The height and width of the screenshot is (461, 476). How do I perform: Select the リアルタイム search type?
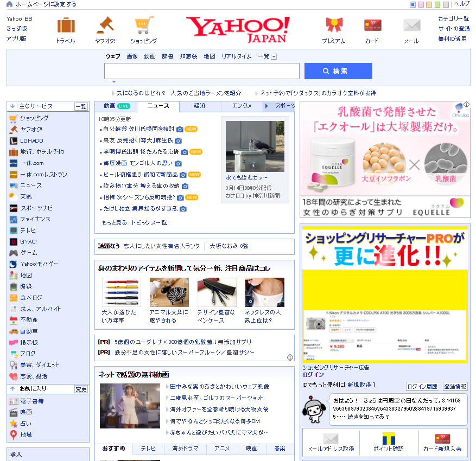pyautogui.click(x=237, y=56)
